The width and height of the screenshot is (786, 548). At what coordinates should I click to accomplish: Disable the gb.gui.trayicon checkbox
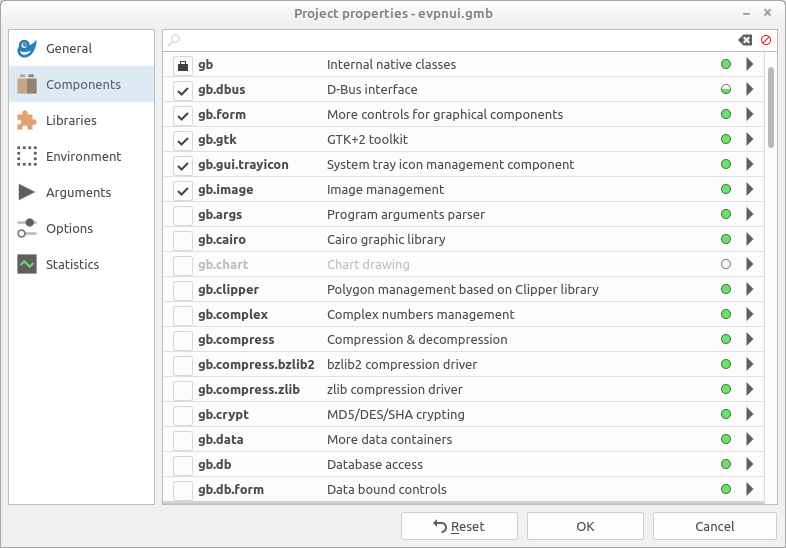pos(183,165)
